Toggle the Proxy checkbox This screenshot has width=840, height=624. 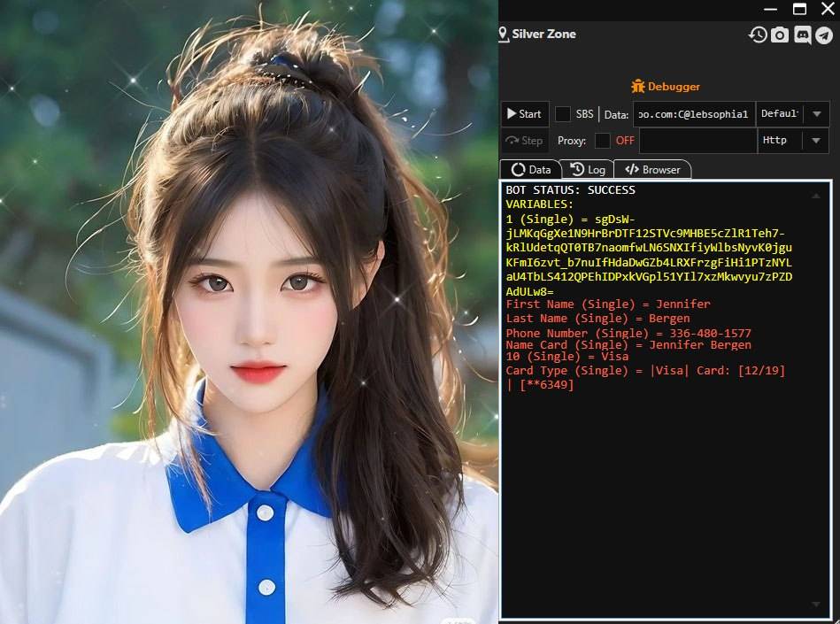pyautogui.click(x=603, y=141)
